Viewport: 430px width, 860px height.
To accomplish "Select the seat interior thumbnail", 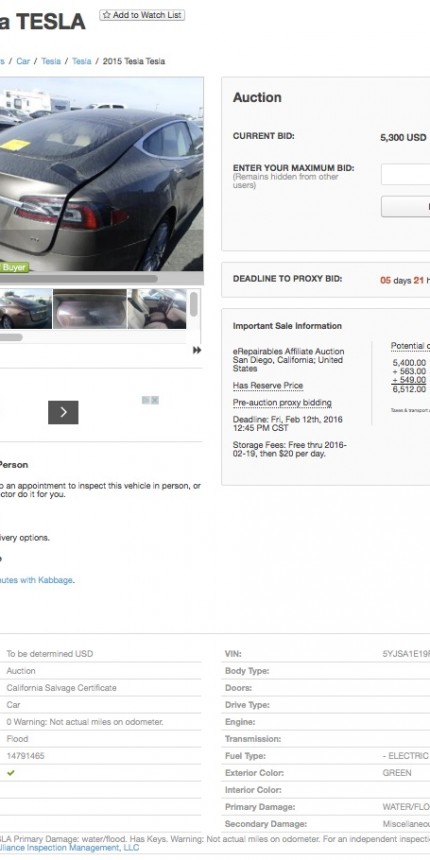I will 157,309.
